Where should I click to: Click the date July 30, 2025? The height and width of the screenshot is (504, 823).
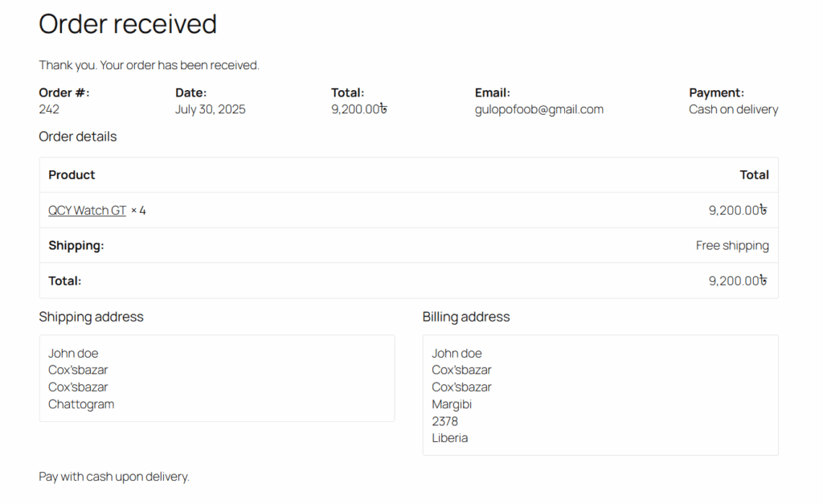(x=211, y=109)
